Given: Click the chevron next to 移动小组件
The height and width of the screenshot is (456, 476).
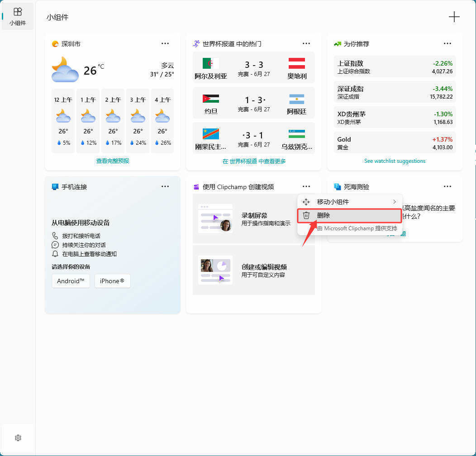Looking at the screenshot, I should coord(395,202).
